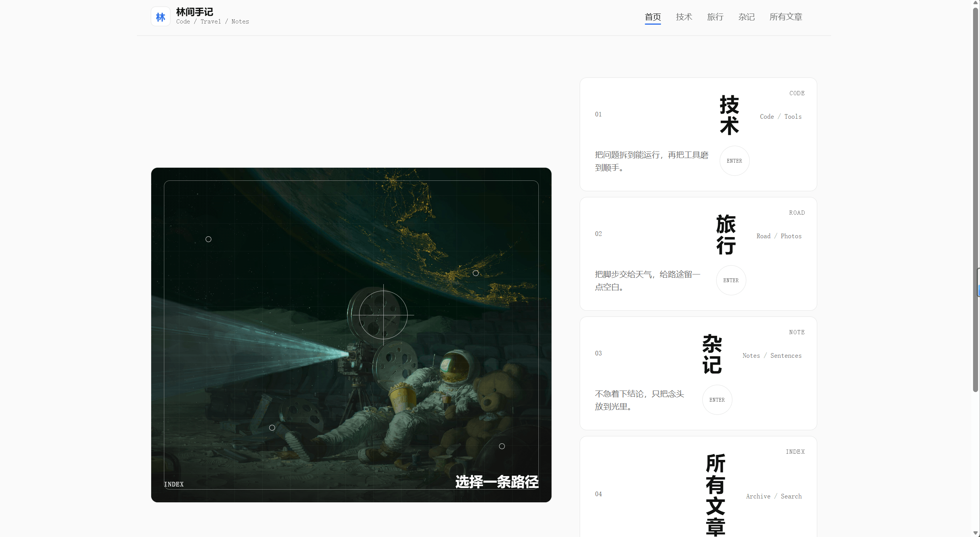This screenshot has width=980, height=537.
Task: Click the 02 number in the 旅行 card
Action: (x=598, y=234)
